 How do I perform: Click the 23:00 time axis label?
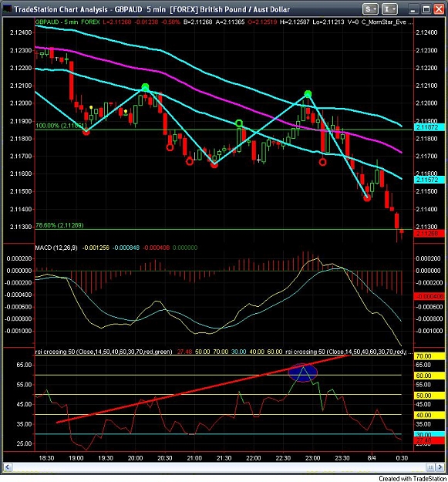[313, 458]
